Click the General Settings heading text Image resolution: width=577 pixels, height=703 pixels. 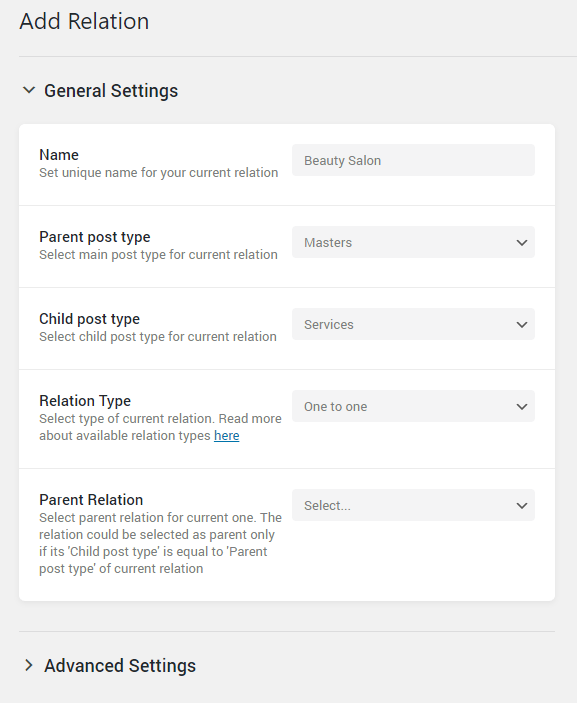click(x=111, y=91)
